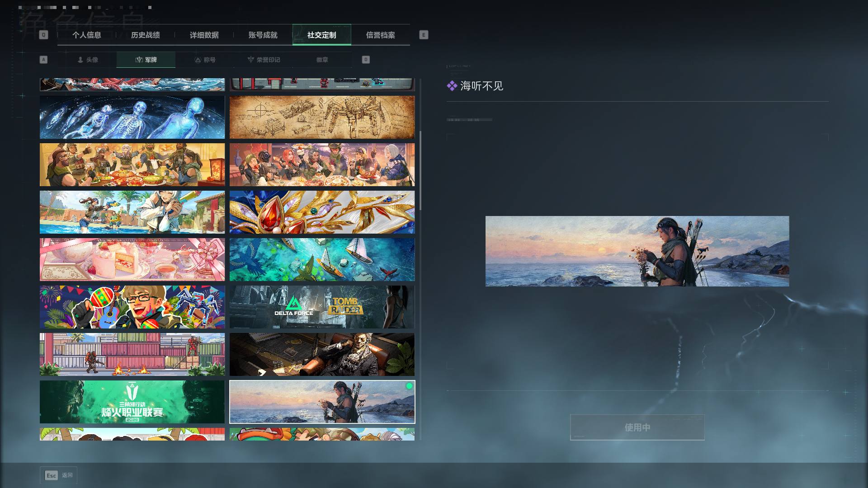Click the large 海听不见 preview image
The width and height of the screenshot is (868, 488).
(637, 251)
